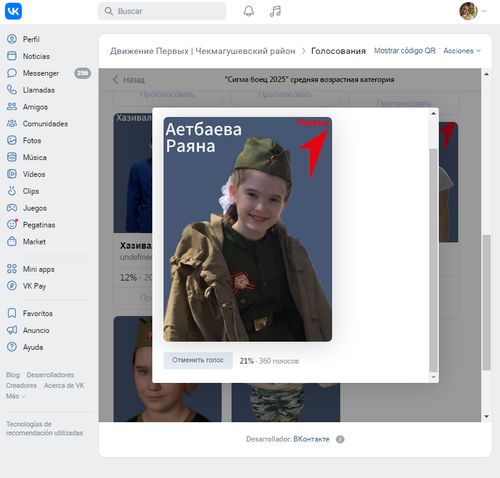
Task: Click the popup scrollbar up arrow
Action: 433,114
